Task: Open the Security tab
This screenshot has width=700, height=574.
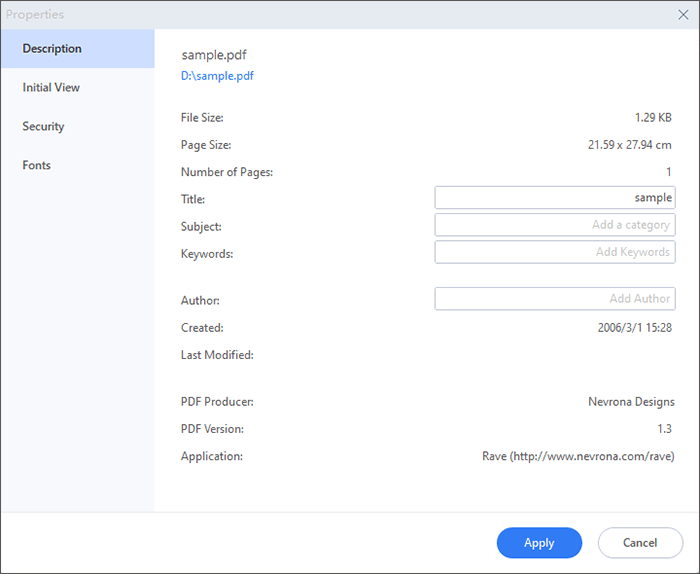Action: [78, 126]
